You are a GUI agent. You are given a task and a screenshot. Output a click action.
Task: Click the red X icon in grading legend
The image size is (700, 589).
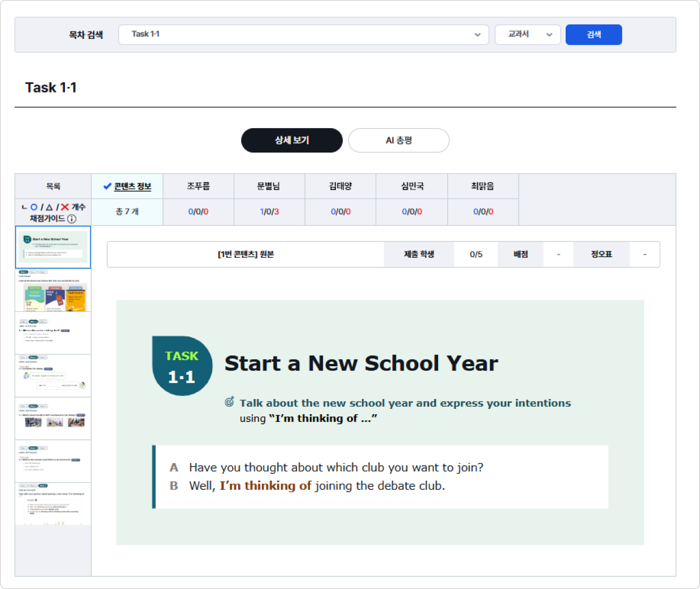(65, 207)
